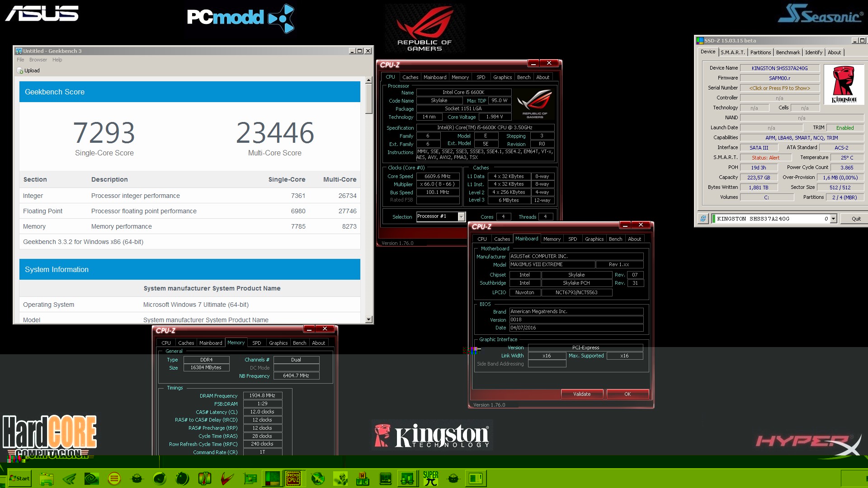The height and width of the screenshot is (488, 868).
Task: Click the Geekbench scrollbar up arrow
Action: [x=368, y=80]
